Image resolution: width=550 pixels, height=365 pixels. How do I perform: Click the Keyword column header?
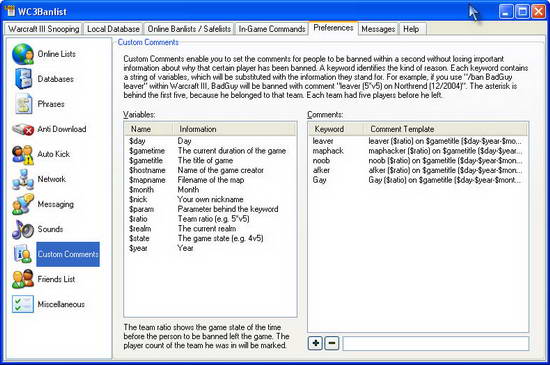pyautogui.click(x=337, y=129)
